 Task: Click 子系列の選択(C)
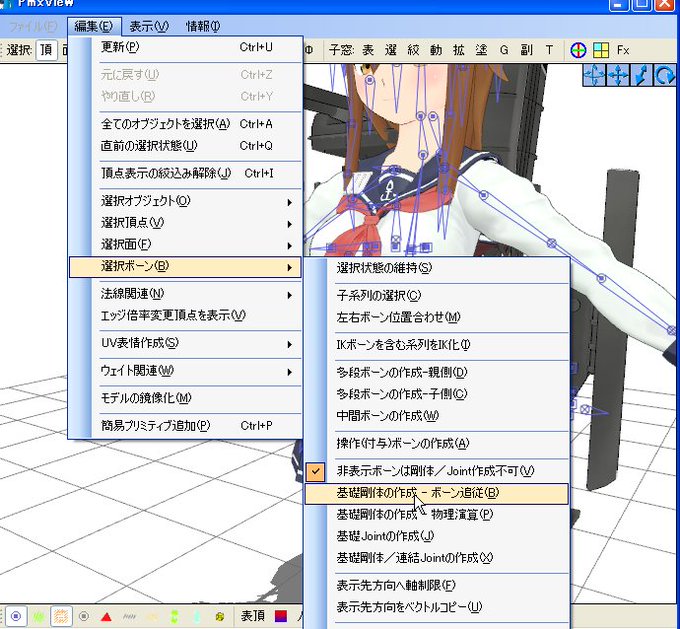(x=437, y=296)
